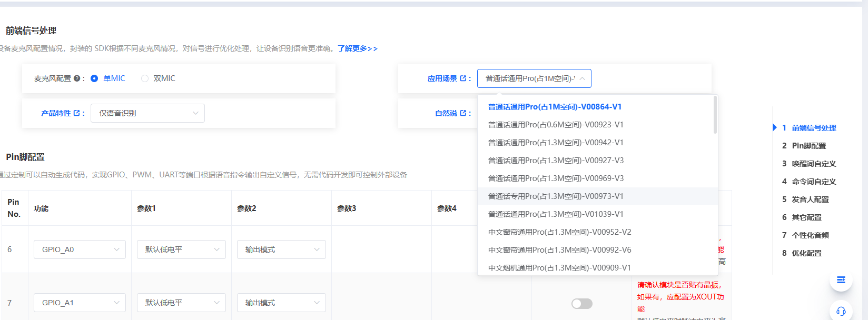The height and width of the screenshot is (320, 868).
Task: Click the 自然说 label link
Action: tap(446, 113)
